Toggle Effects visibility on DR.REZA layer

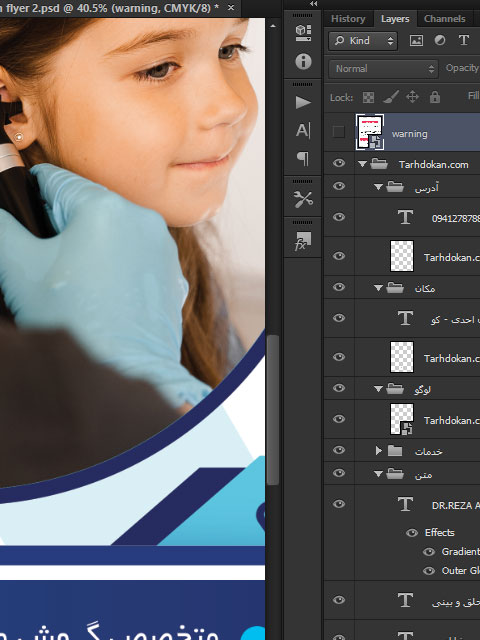click(412, 533)
